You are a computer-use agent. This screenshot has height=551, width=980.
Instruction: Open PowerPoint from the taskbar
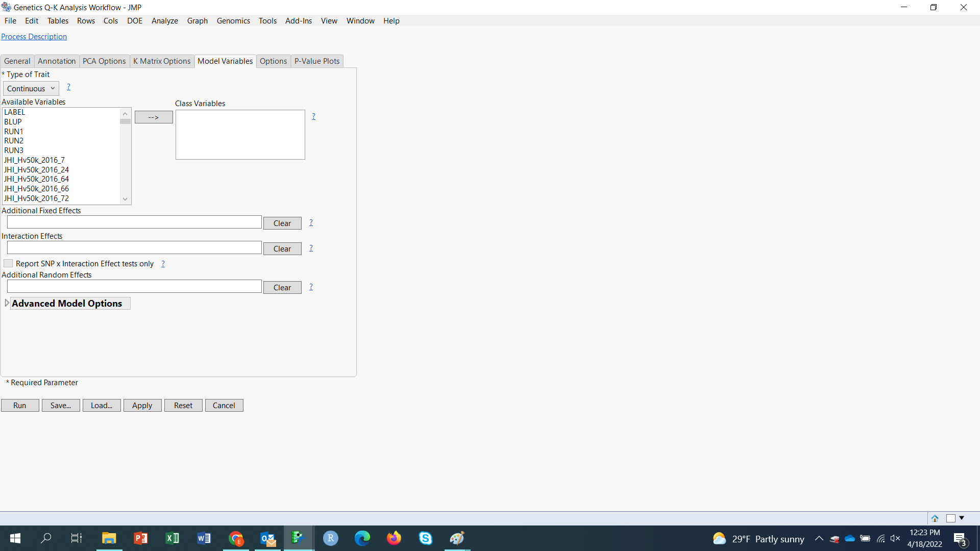tap(140, 538)
